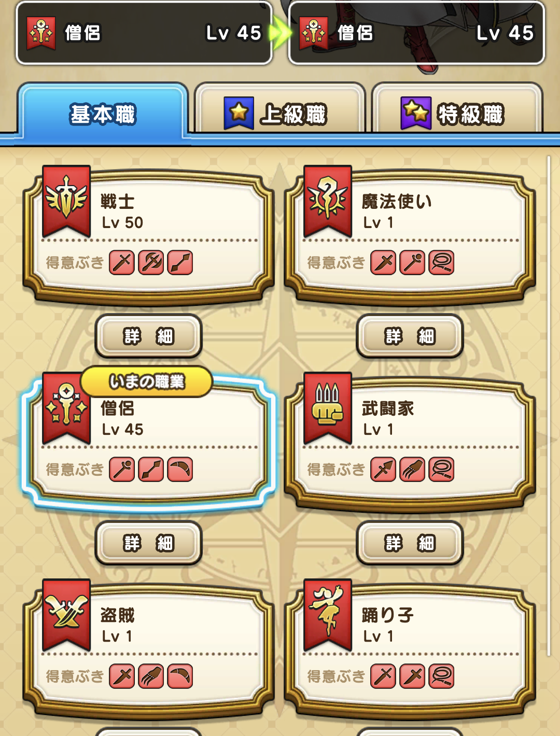This screenshot has width=560, height=736.
Task: Select the 戦士 class emblem icon
Action: (x=66, y=200)
